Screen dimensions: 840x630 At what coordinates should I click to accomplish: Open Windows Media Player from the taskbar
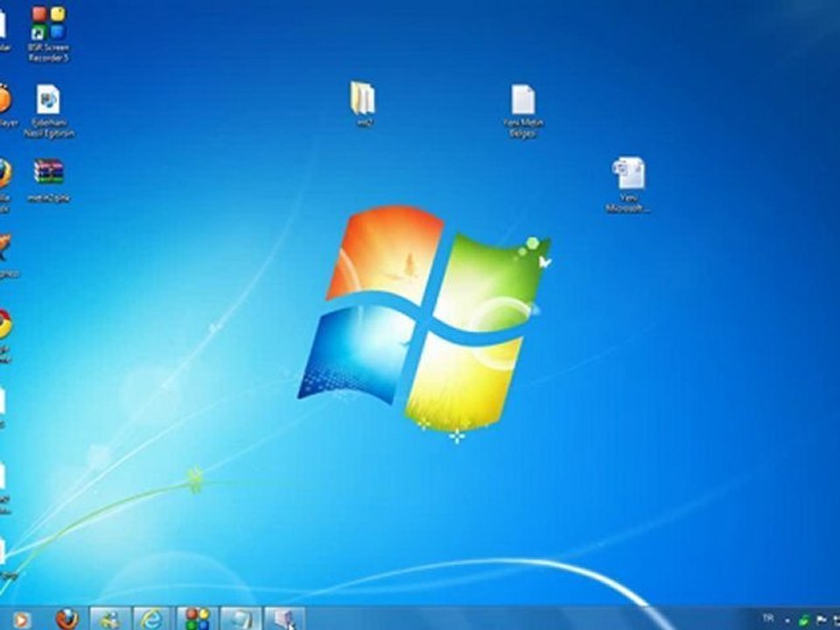click(20, 619)
